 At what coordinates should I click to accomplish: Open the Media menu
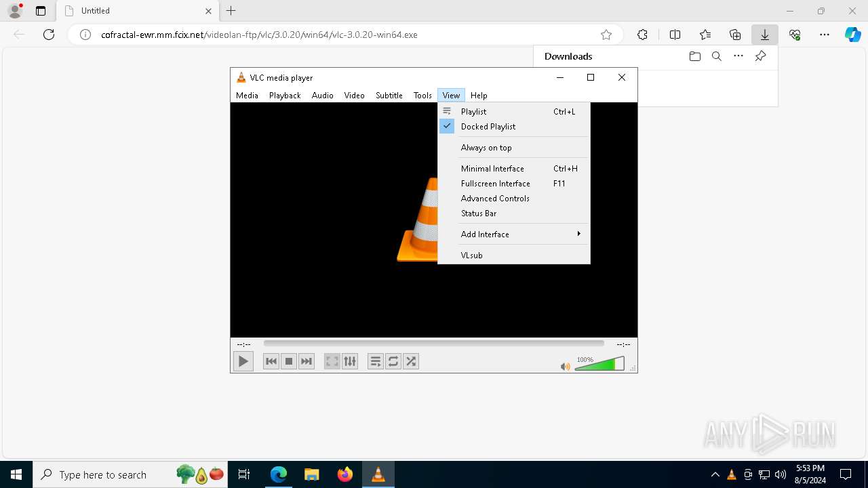[247, 96]
